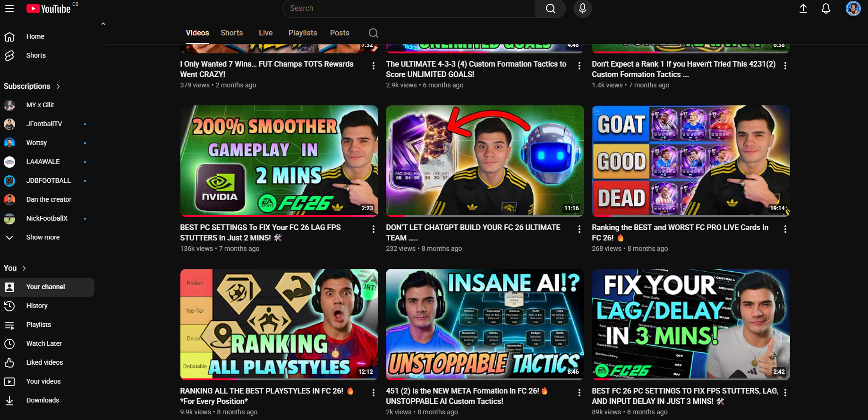Open options menu for ULTIMATE 4-3-3 (4) video
The image size is (868, 420).
[579, 66]
